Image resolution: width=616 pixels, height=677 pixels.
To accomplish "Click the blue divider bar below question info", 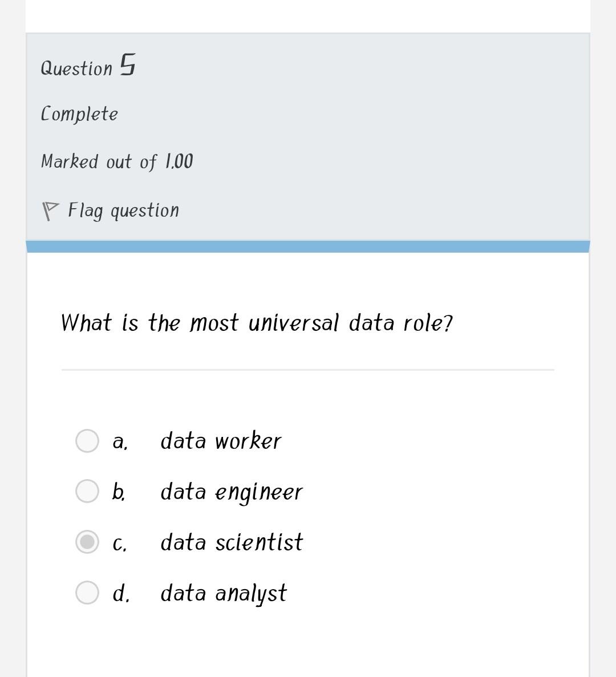I will [308, 245].
